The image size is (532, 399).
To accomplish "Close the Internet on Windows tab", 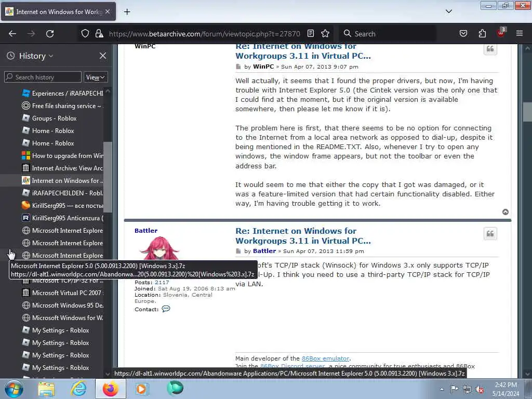I will (108, 11).
